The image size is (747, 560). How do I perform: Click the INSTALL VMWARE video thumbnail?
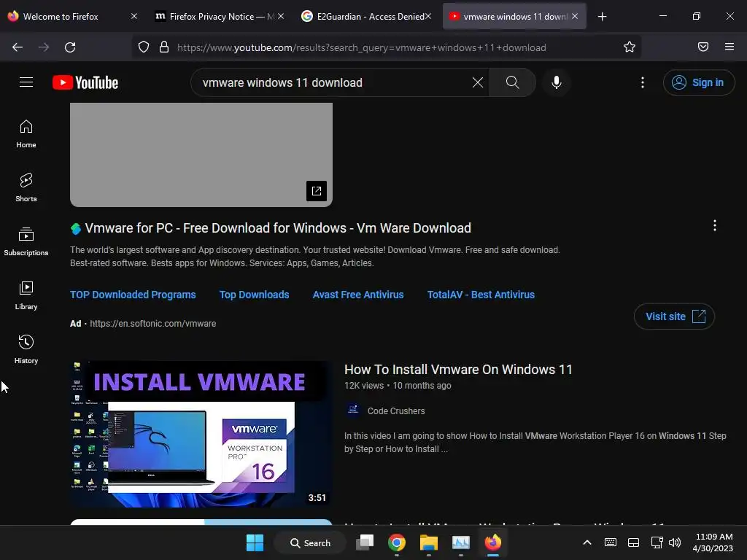201,434
